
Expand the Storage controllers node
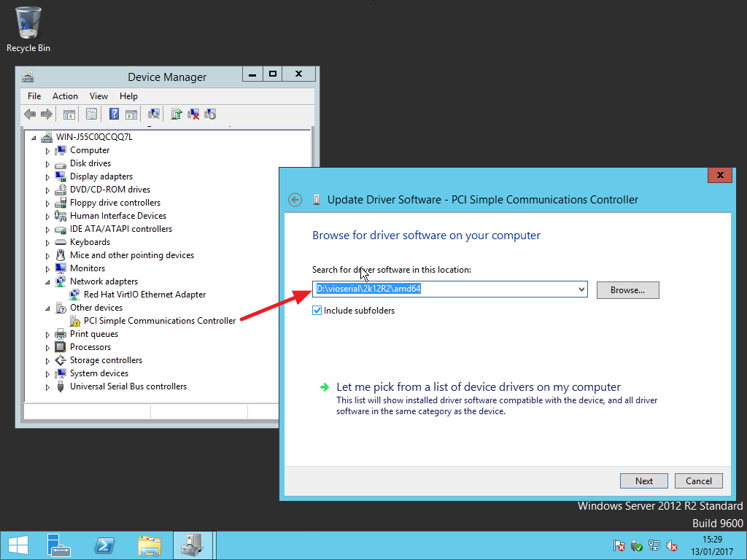[47, 360]
